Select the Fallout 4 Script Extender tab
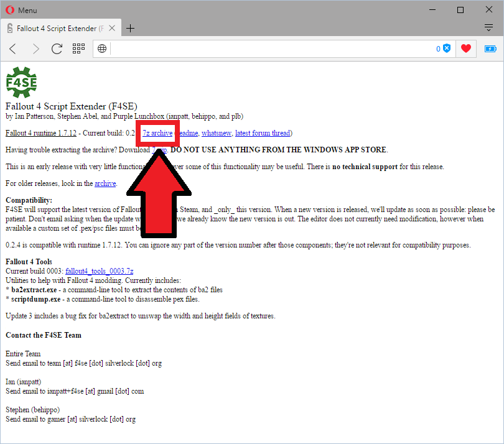 [60, 28]
